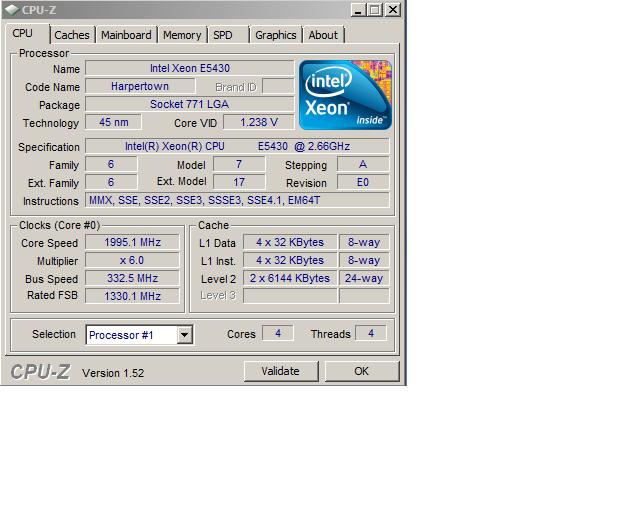Click the L1 Data 8-way field

coord(364,242)
